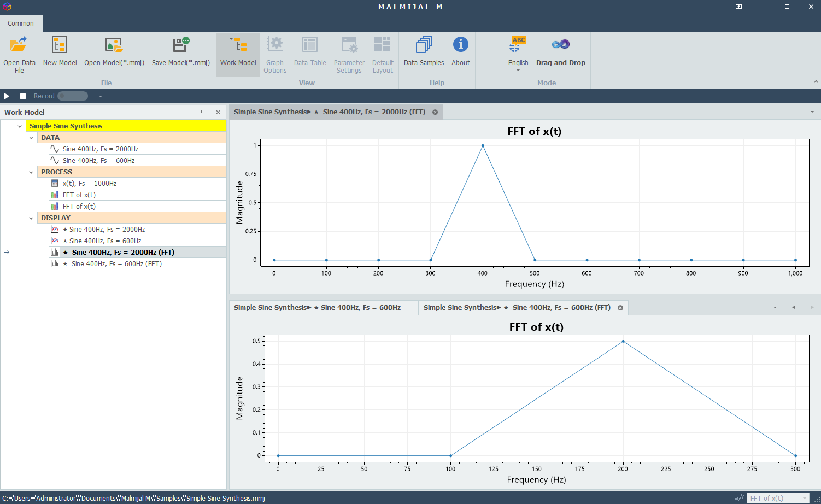Click the Simple Sine Synthesis root label
This screenshot has height=504, width=821.
[66, 126]
